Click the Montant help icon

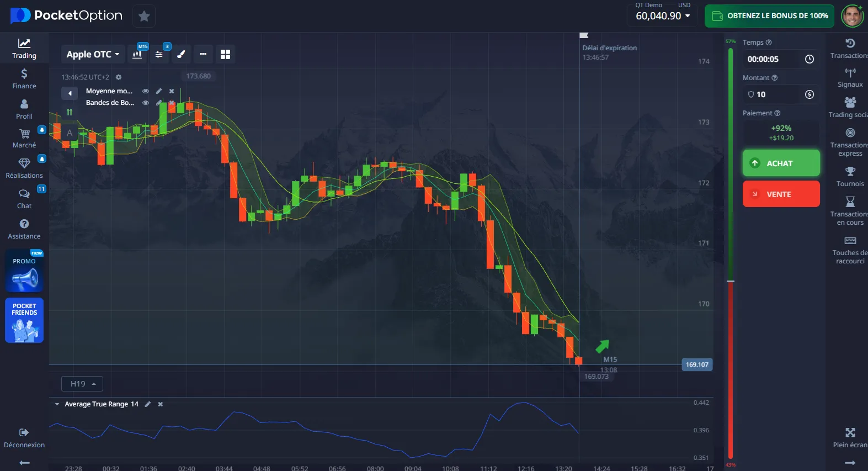coord(774,78)
